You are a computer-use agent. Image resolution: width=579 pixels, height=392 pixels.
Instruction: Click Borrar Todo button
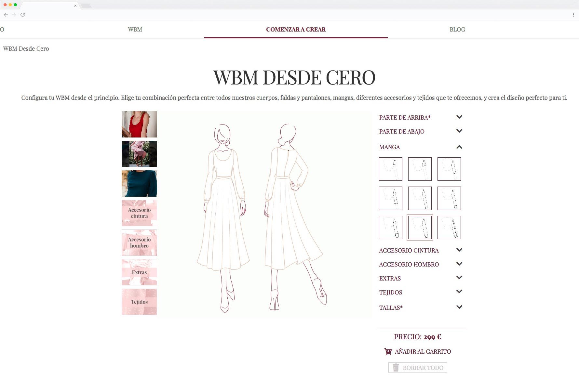click(x=418, y=368)
